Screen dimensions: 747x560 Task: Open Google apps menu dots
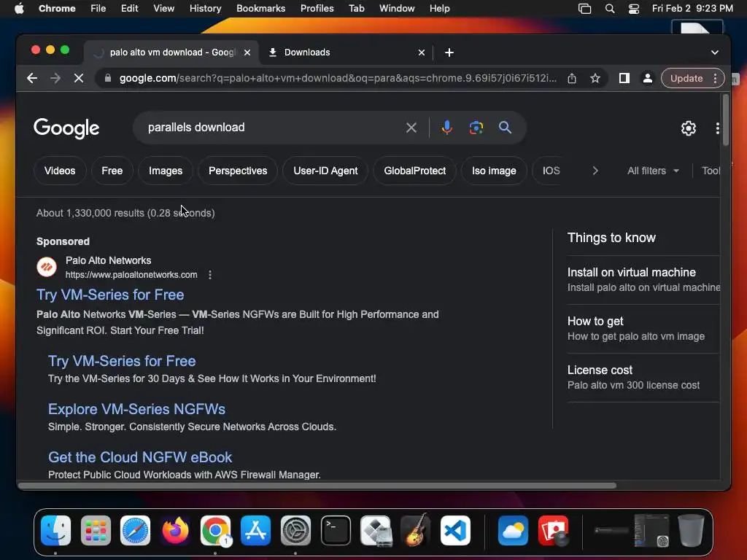(x=718, y=128)
